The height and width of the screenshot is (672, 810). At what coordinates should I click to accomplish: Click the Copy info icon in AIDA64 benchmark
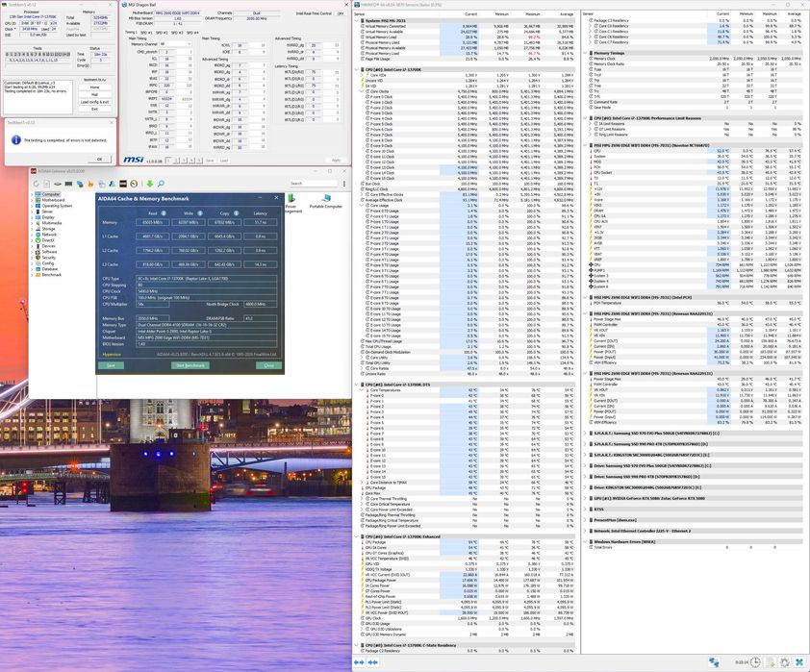(x=236, y=213)
